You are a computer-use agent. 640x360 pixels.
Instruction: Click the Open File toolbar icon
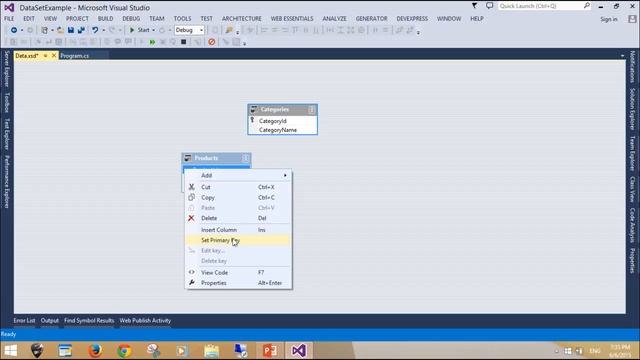click(x=60, y=30)
